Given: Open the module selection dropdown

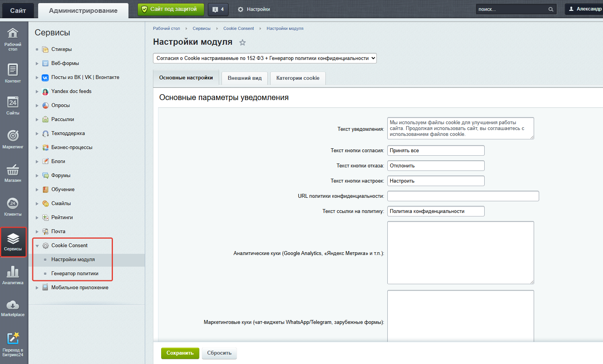Looking at the screenshot, I should (x=265, y=58).
